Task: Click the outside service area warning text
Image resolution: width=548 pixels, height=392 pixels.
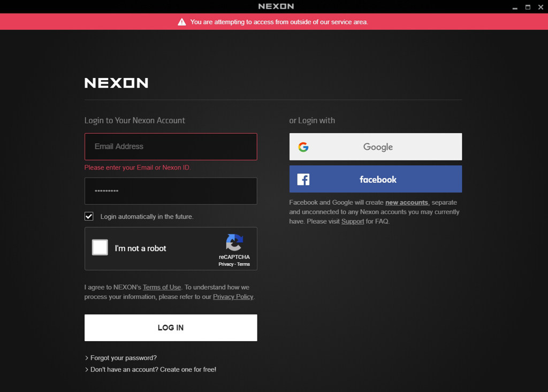Action: (x=279, y=22)
